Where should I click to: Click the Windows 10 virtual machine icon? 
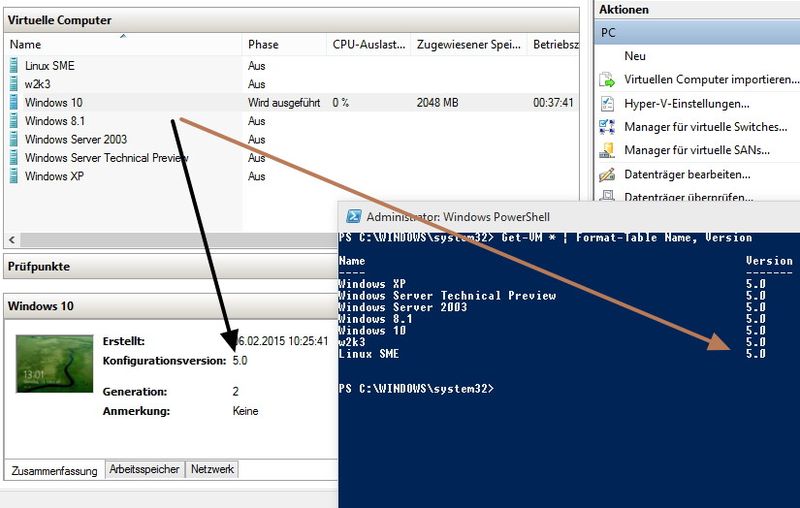coord(14,103)
